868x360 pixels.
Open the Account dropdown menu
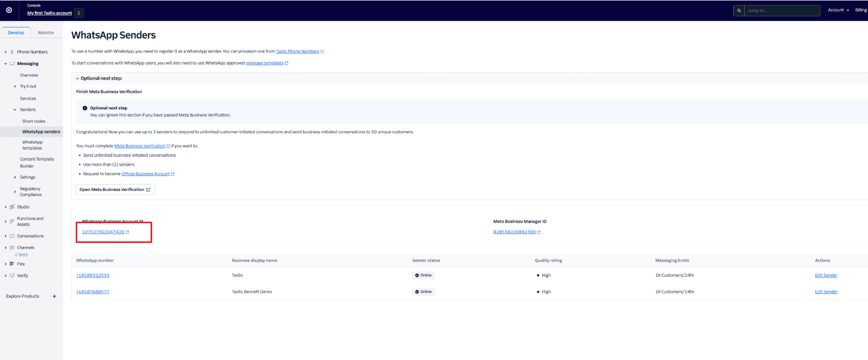[838, 10]
